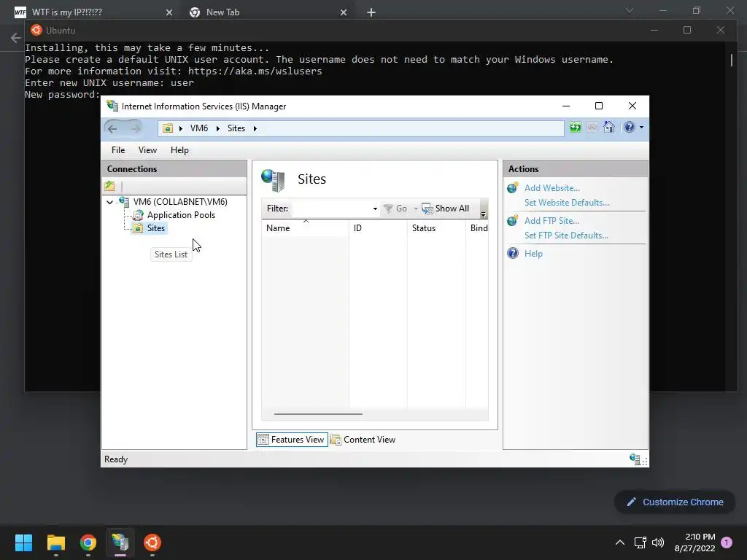Select the Sites node in the tree
747x560 pixels.
tap(156, 228)
